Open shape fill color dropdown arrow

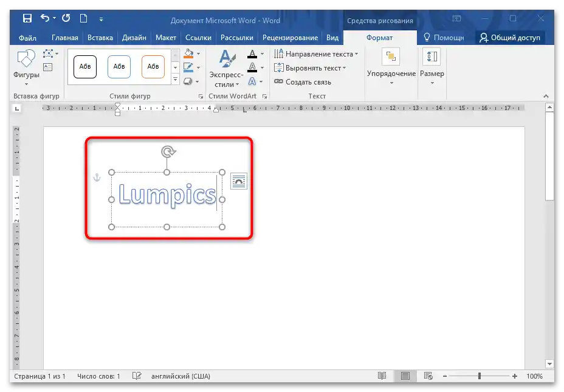click(x=199, y=54)
